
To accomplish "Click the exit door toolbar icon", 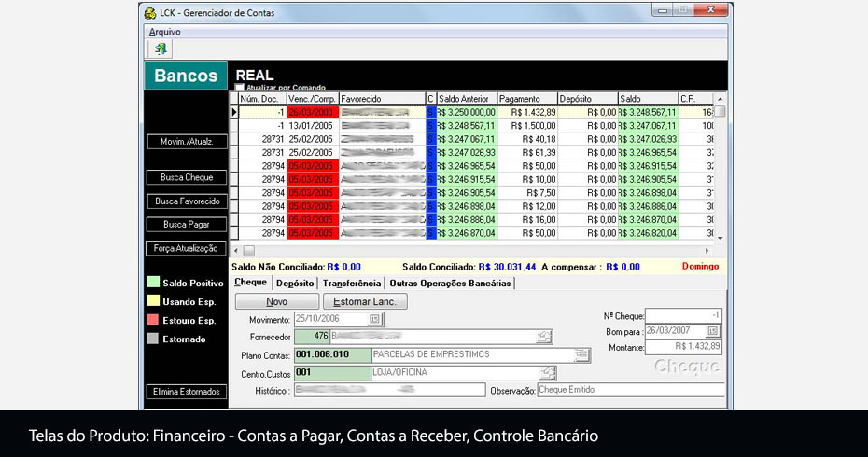I will pyautogui.click(x=160, y=48).
